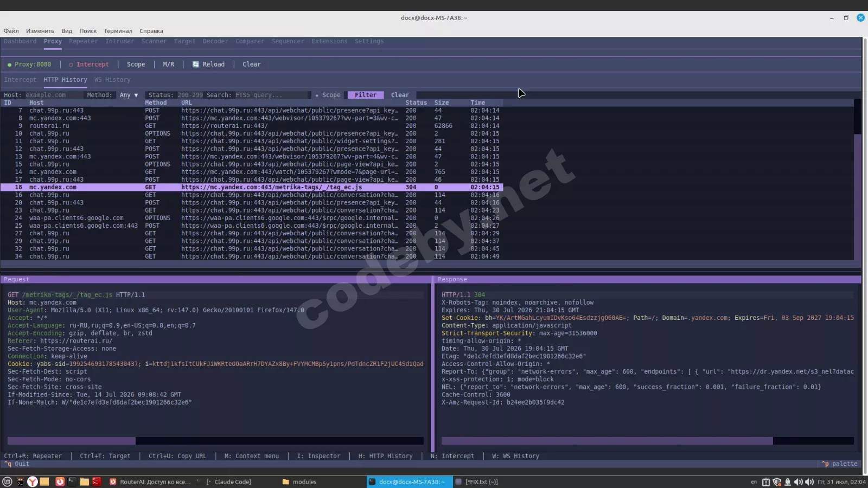This screenshot has width=868, height=488.
Task: Open the Терминал menu
Action: tap(118, 31)
